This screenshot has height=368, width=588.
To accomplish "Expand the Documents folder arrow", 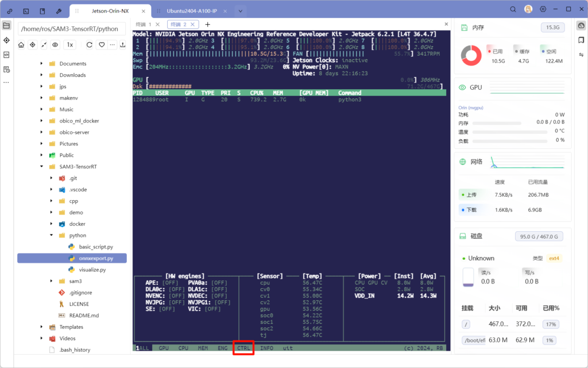I will (x=41, y=64).
